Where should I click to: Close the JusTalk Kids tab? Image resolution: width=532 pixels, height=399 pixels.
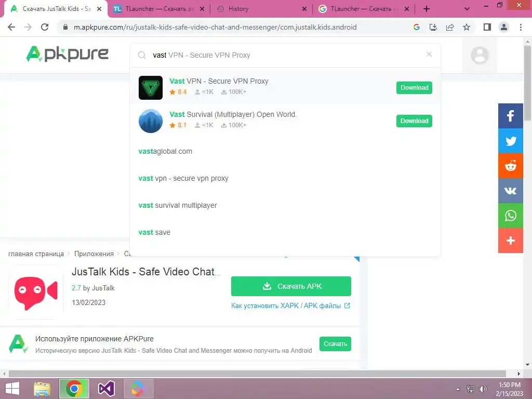pyautogui.click(x=99, y=9)
